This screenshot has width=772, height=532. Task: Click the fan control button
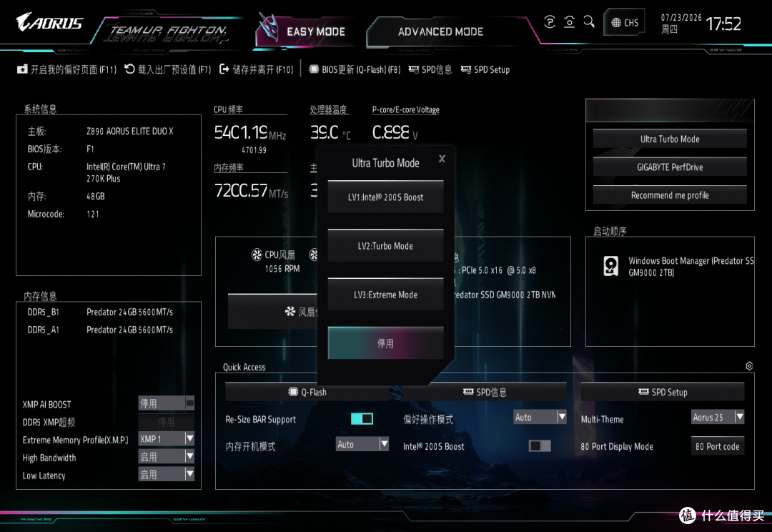(273, 311)
